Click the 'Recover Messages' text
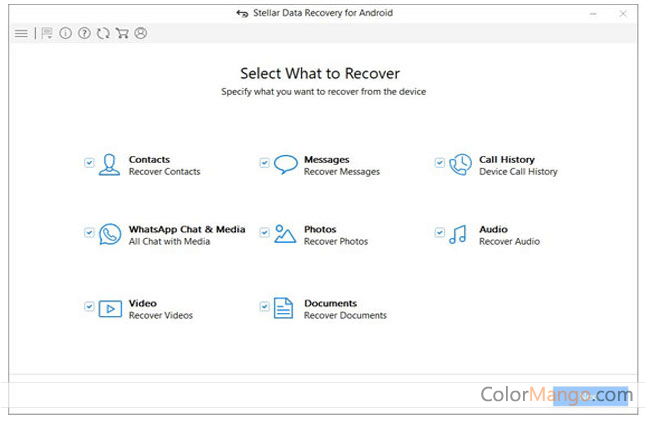Screen dimensions: 645x421 point(342,172)
